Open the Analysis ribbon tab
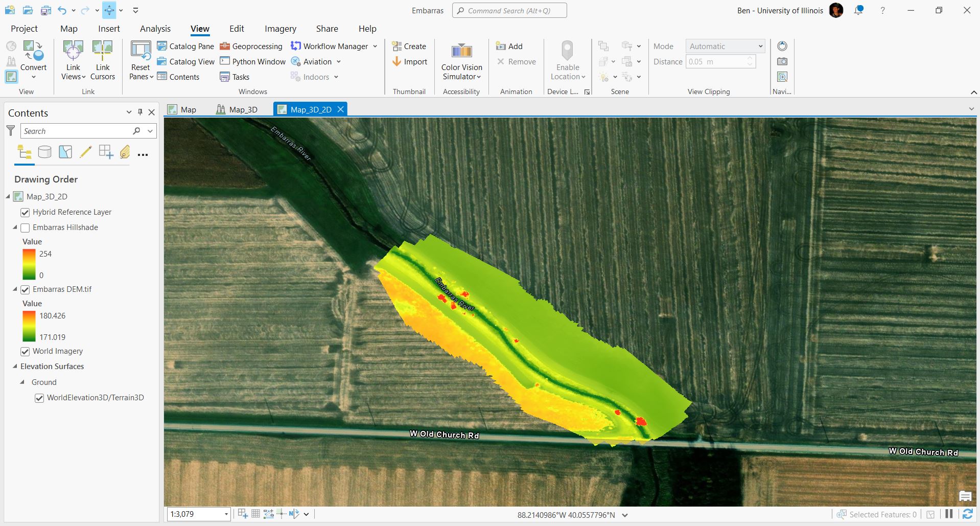The image size is (980, 526). coord(155,29)
